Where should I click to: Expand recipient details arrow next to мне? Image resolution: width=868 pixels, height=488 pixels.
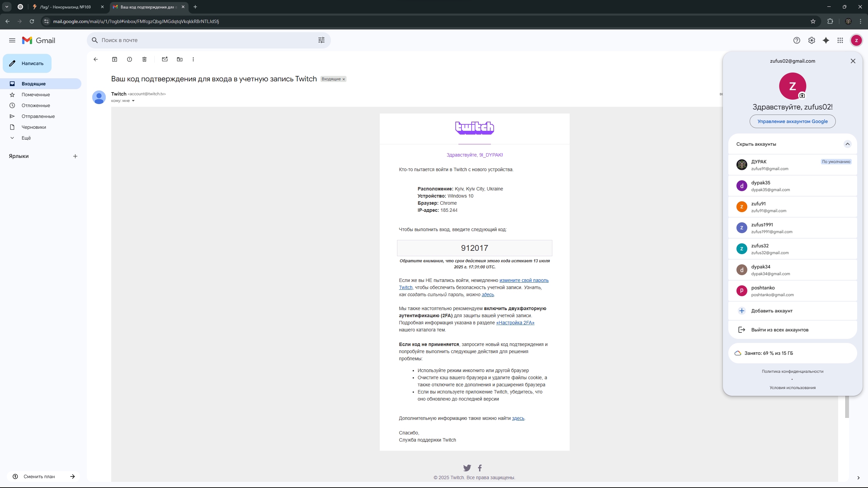pos(133,101)
